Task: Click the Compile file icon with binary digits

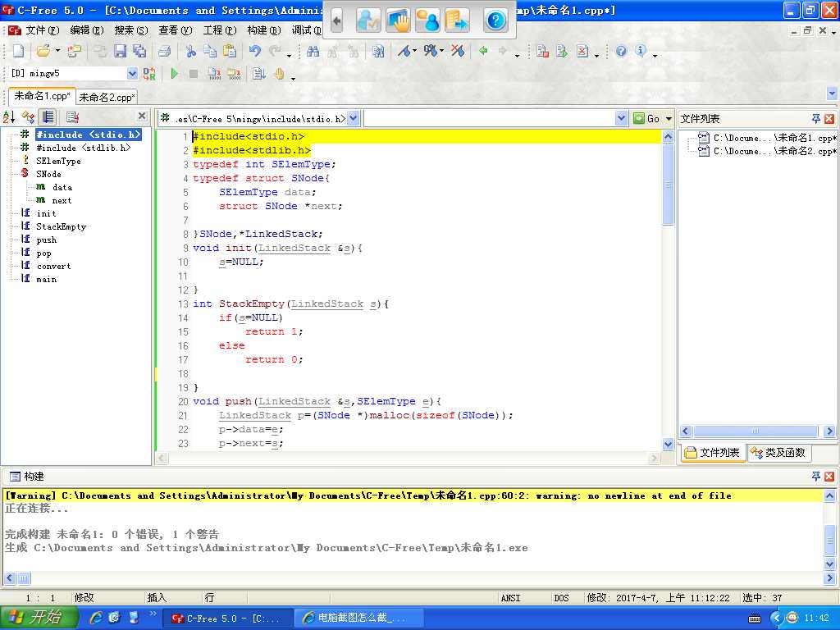Action: click(214, 74)
